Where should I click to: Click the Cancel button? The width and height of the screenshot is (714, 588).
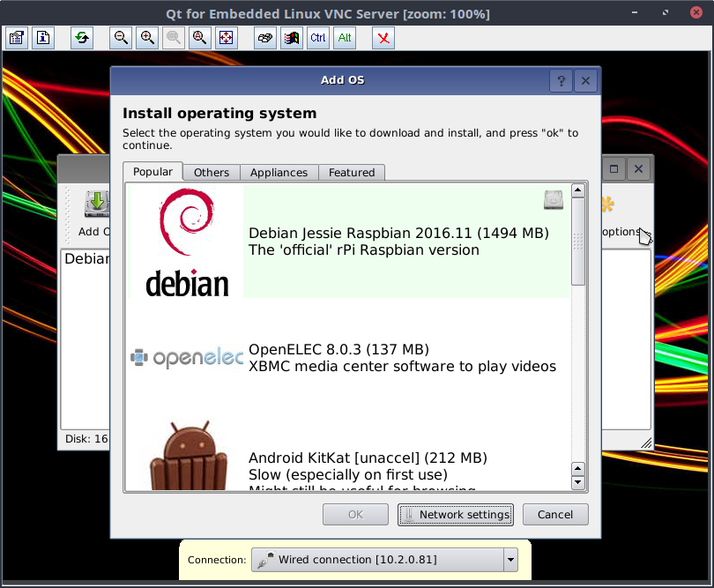pos(555,515)
